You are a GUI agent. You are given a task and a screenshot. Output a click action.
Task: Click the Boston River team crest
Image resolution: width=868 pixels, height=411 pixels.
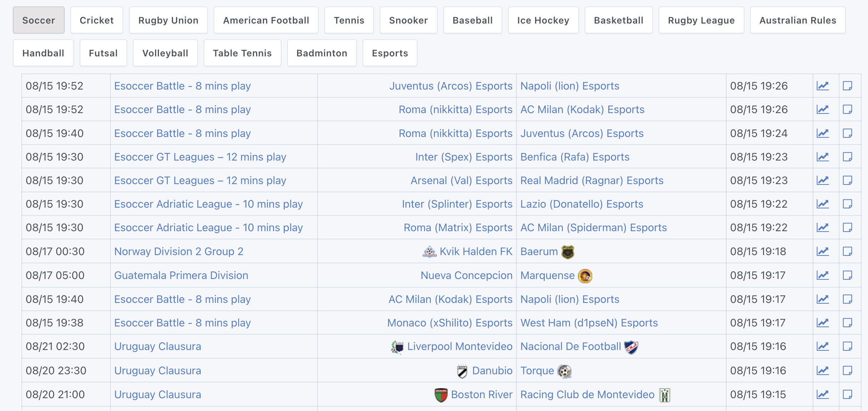[x=441, y=395]
